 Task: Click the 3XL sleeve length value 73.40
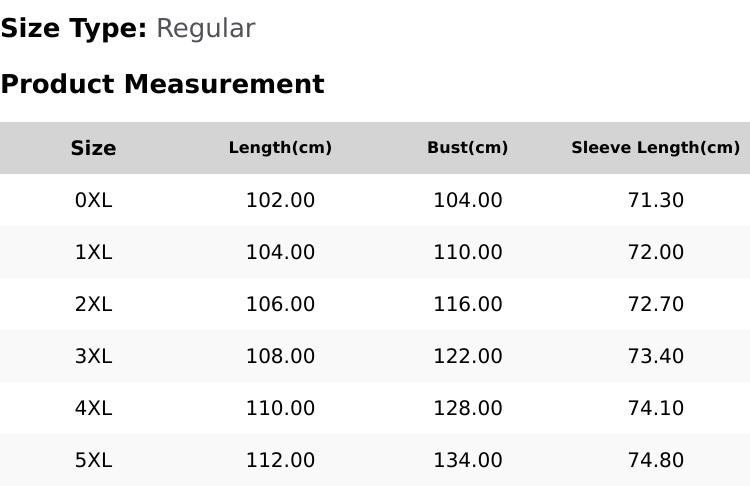656,356
